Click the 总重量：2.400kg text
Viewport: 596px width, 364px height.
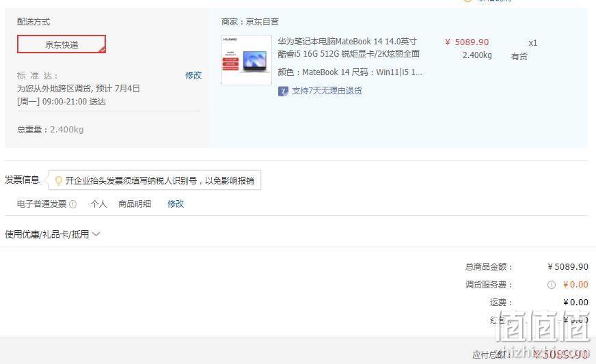(50, 130)
